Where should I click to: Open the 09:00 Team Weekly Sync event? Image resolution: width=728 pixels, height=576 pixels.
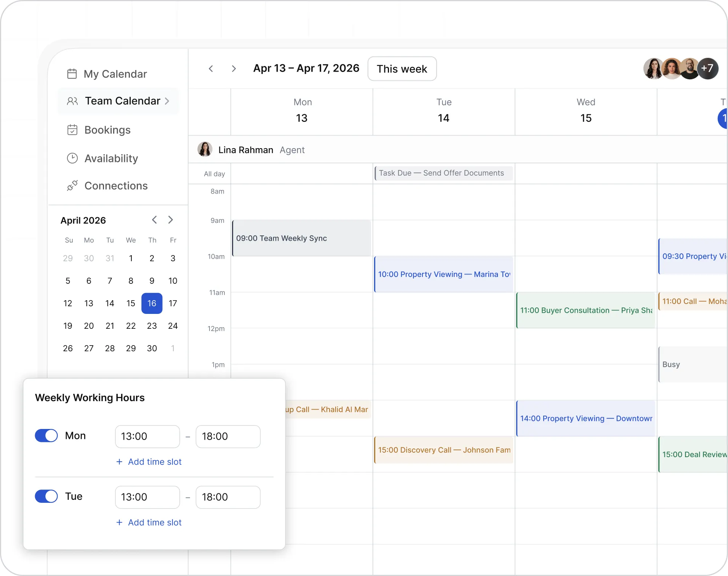301,238
